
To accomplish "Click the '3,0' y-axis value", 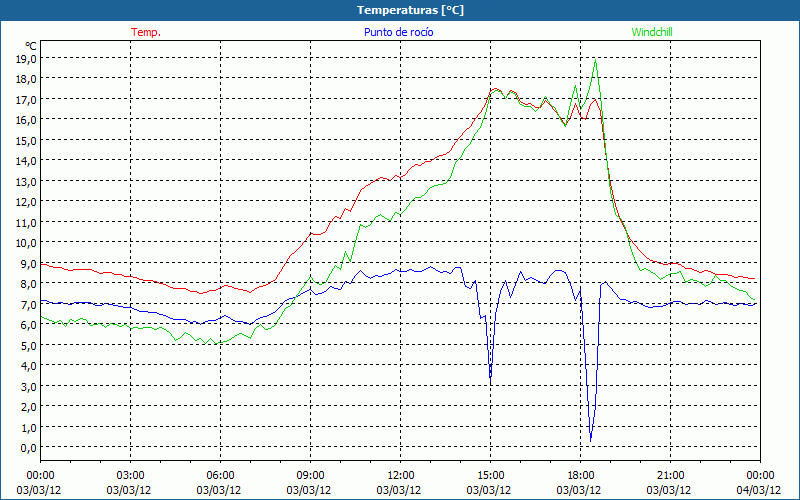I will [x=28, y=386].
